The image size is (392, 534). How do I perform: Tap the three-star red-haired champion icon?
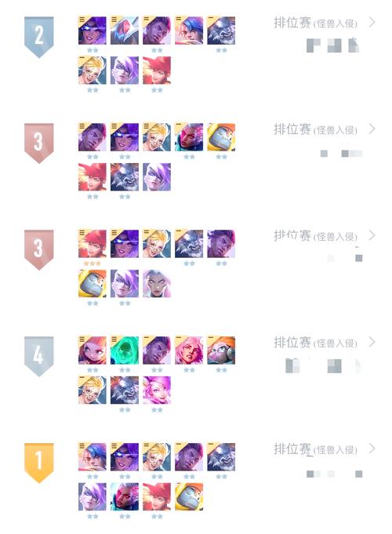(x=92, y=244)
